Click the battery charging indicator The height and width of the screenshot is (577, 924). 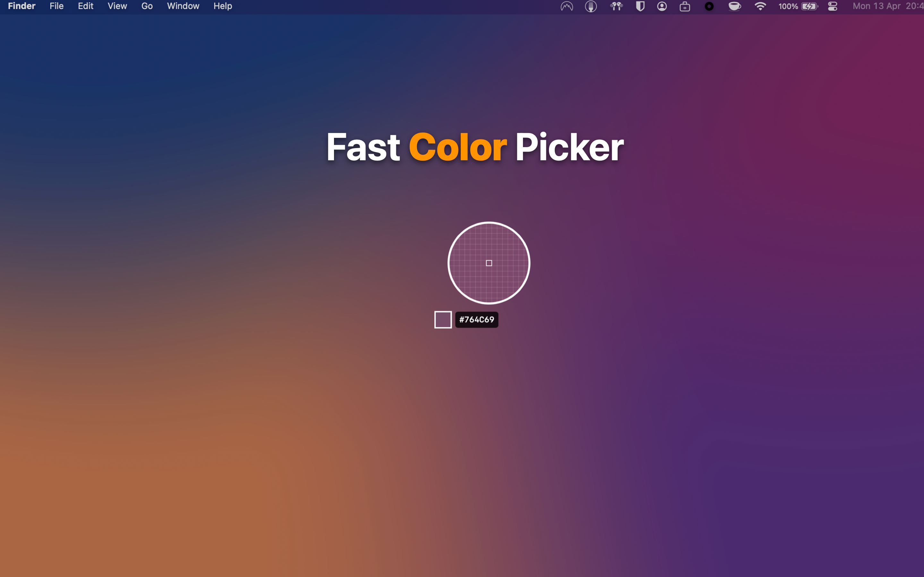coord(809,6)
